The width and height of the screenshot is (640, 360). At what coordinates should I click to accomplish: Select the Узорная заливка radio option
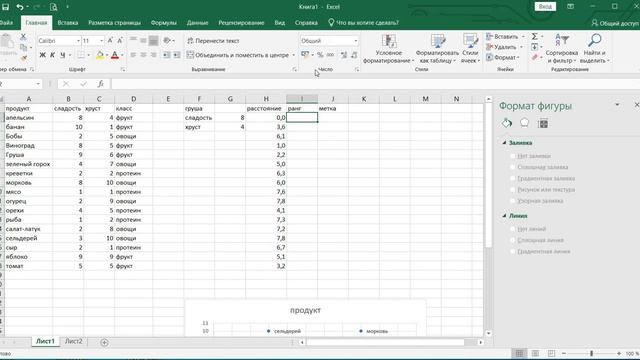(x=513, y=201)
